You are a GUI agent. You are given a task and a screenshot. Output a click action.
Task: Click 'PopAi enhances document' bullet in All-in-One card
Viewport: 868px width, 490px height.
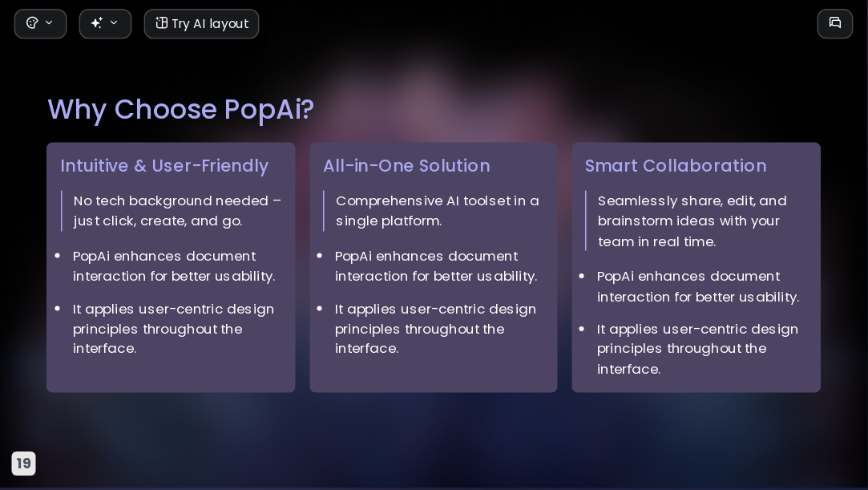(x=436, y=266)
